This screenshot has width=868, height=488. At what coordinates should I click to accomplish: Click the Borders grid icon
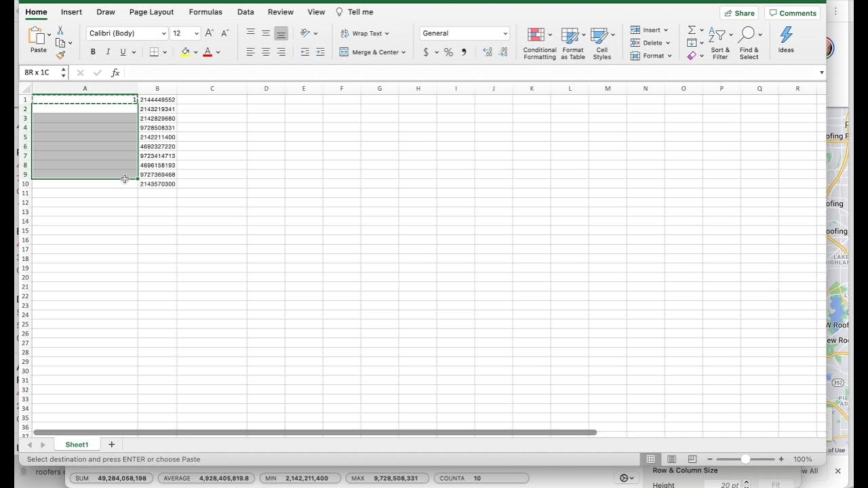[154, 52]
